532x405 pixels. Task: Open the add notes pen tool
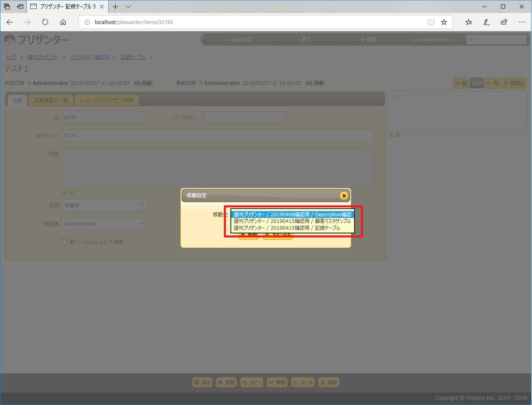point(486,22)
